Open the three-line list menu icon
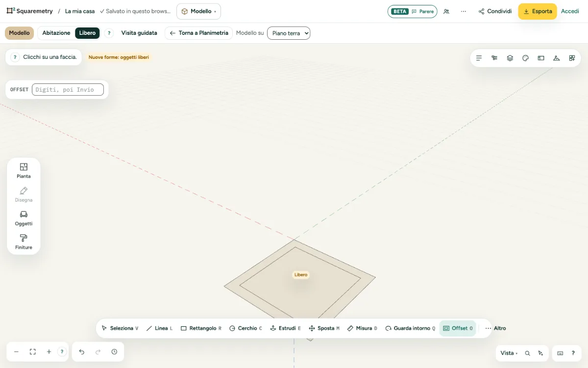 pyautogui.click(x=479, y=58)
